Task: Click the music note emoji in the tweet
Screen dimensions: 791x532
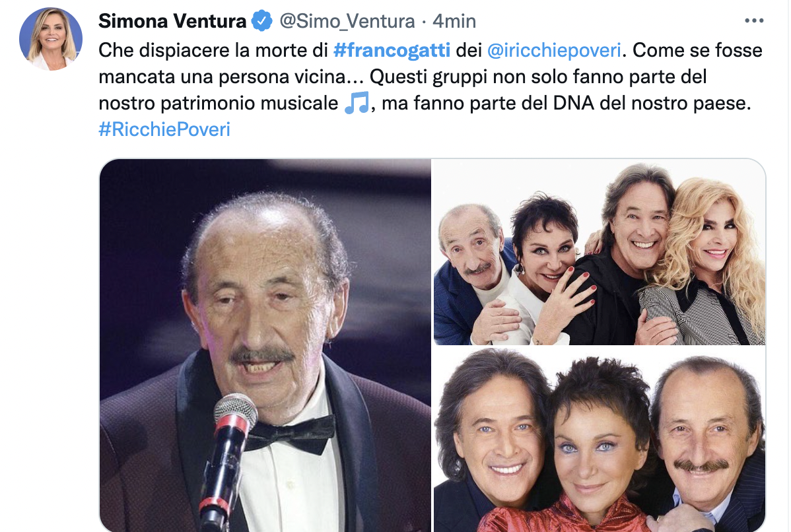Action: pyautogui.click(x=357, y=104)
